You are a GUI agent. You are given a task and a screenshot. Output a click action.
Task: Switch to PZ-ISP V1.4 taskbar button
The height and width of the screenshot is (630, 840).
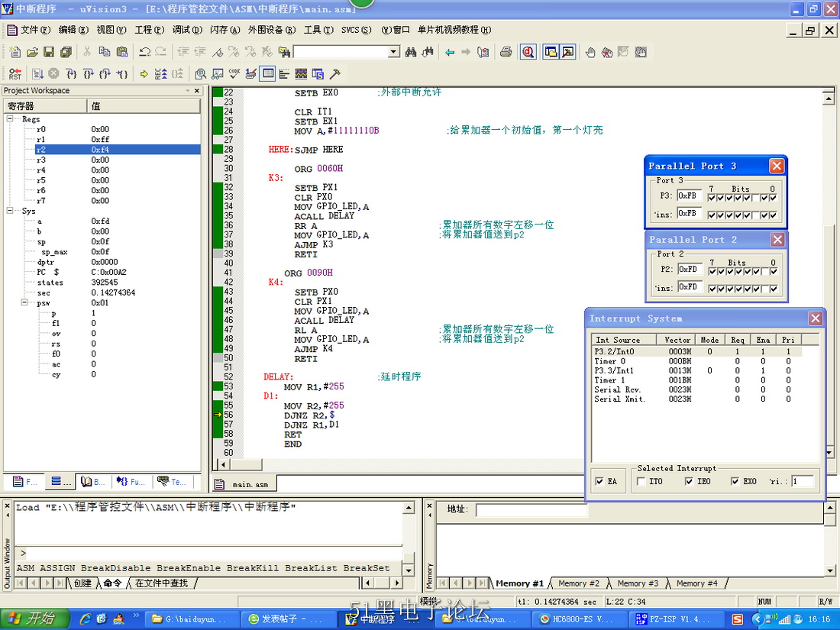click(677, 619)
